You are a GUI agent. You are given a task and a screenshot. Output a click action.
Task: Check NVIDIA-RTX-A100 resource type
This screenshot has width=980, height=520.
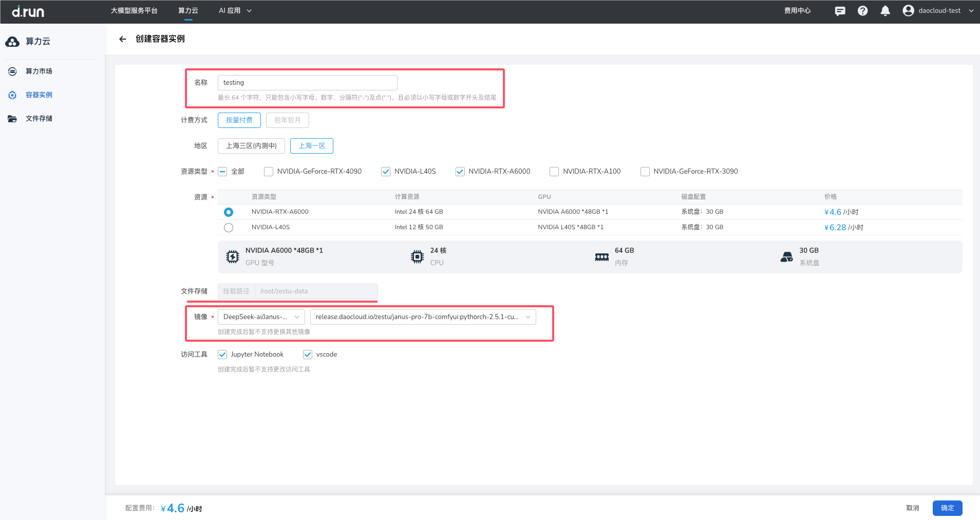click(x=554, y=172)
